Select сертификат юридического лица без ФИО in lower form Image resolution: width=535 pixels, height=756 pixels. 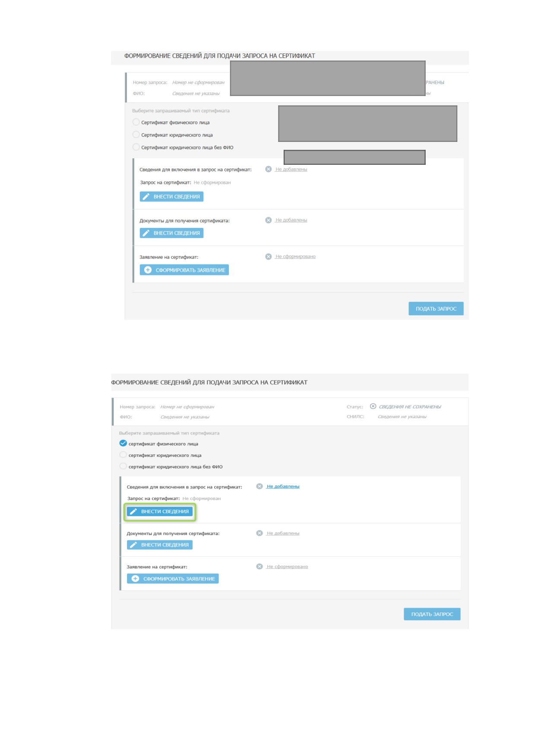tap(123, 466)
